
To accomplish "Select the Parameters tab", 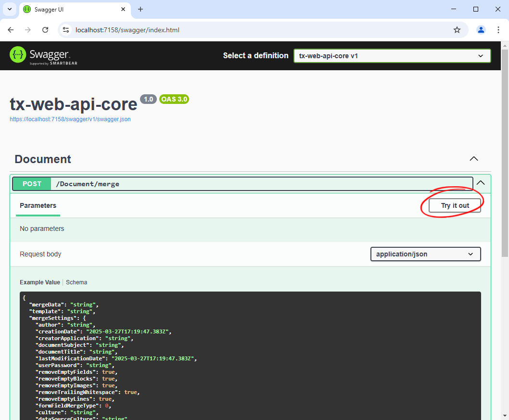I will click(38, 205).
